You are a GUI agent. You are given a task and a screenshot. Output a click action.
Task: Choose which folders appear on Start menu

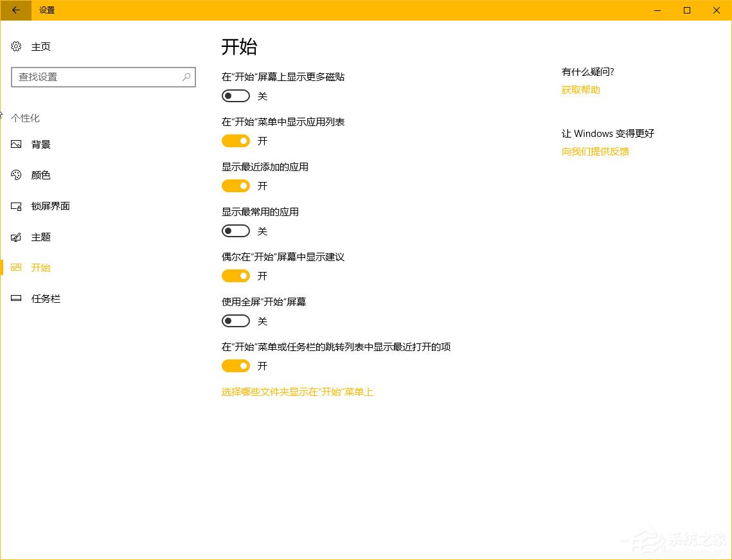(297, 392)
